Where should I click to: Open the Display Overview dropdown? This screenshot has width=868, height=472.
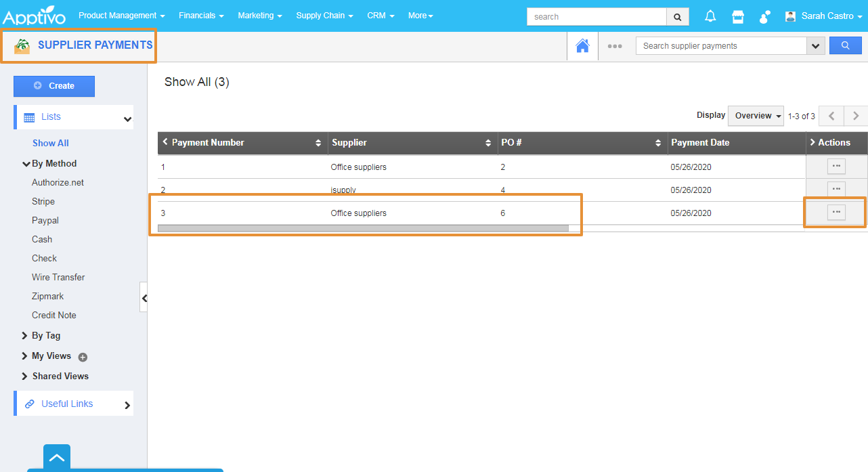[756, 116]
